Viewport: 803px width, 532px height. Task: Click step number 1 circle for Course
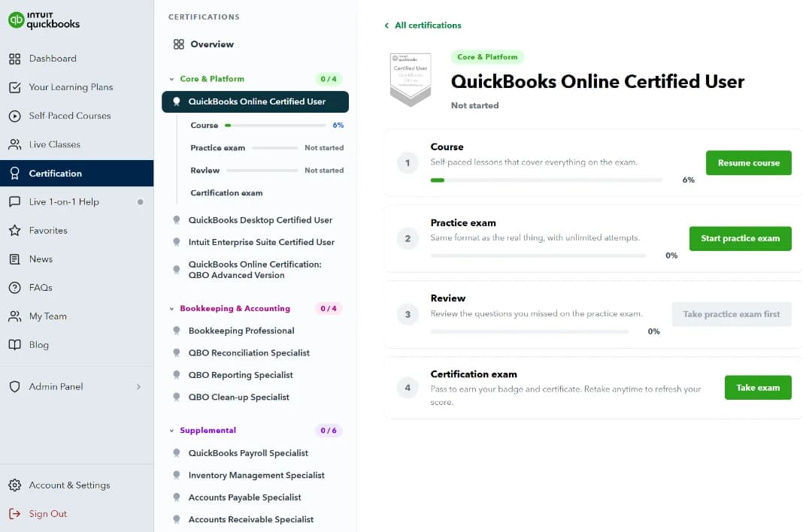(x=408, y=163)
